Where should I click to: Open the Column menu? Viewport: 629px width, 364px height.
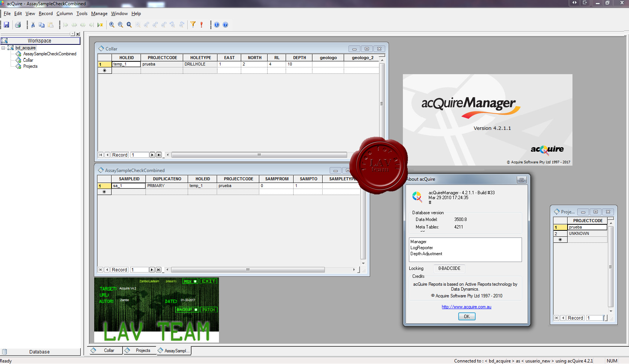click(64, 14)
